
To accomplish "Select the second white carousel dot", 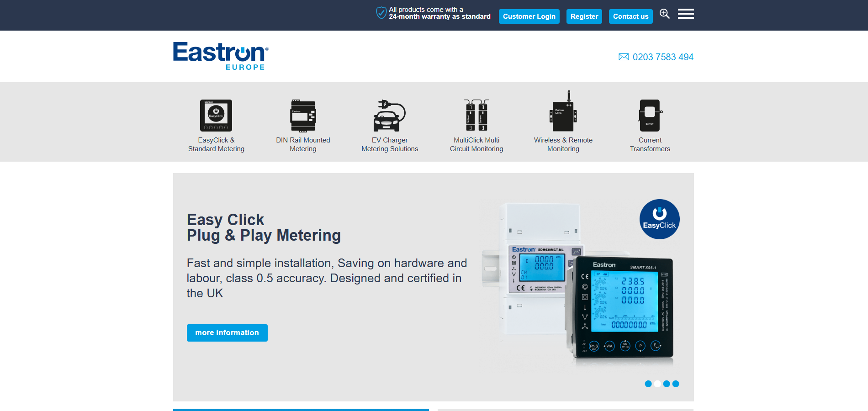I will (657, 384).
